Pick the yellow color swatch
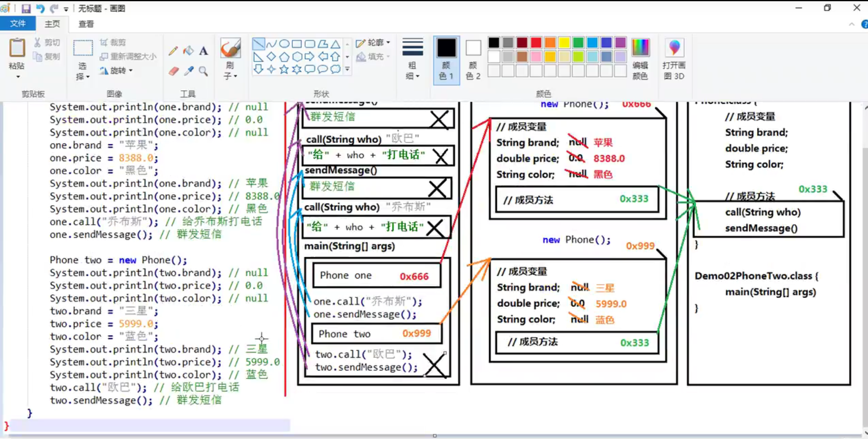Screen dimensions: 868x439 click(x=564, y=42)
